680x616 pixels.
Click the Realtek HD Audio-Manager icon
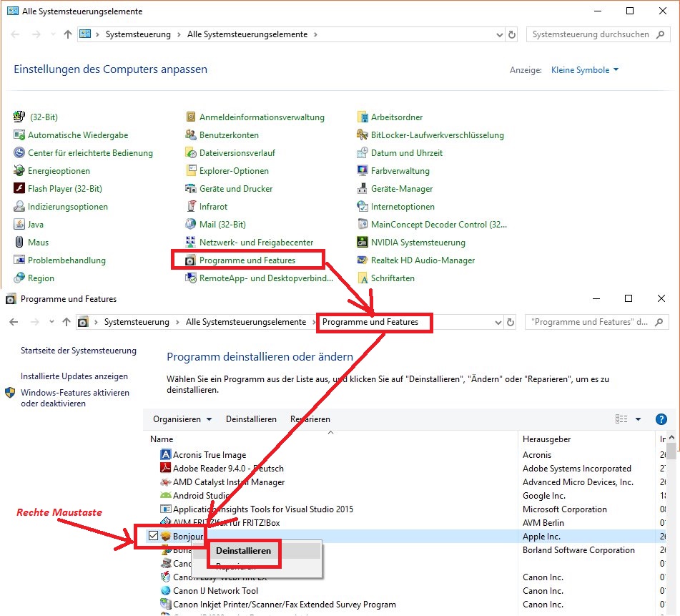point(362,260)
